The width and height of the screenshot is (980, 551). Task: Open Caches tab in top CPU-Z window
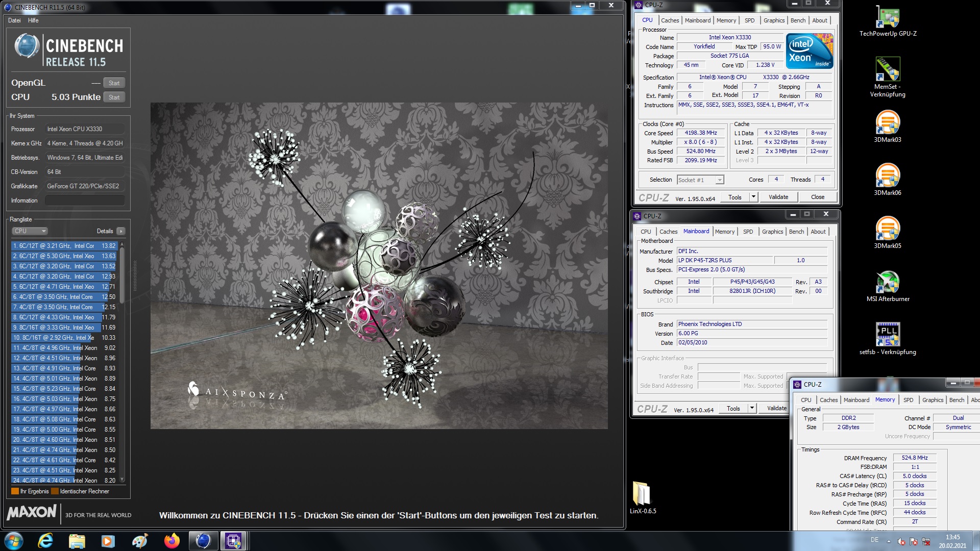tap(670, 20)
